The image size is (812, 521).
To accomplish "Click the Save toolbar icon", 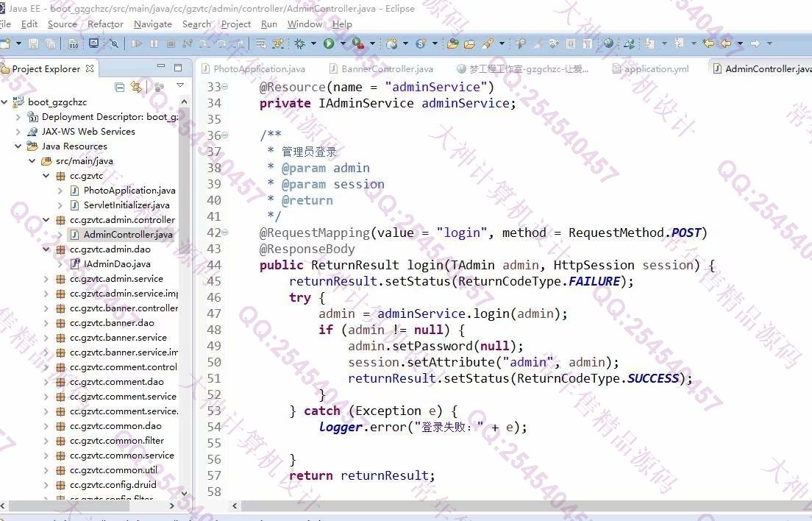I will pos(34,44).
